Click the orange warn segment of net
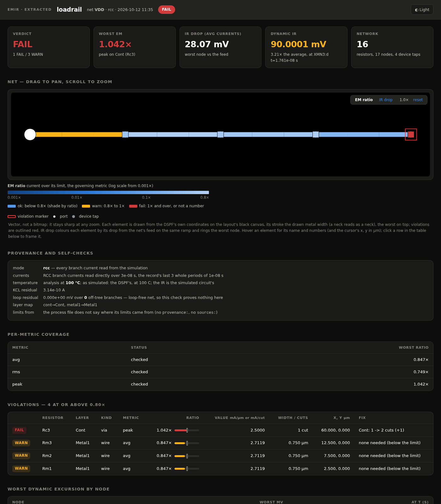 pyautogui.click(x=79, y=135)
